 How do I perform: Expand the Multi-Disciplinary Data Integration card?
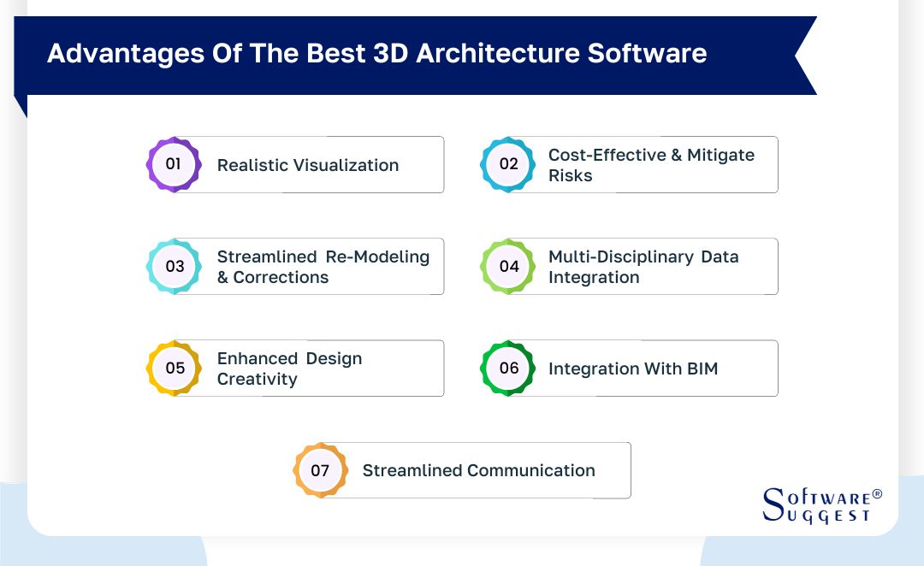(x=643, y=266)
